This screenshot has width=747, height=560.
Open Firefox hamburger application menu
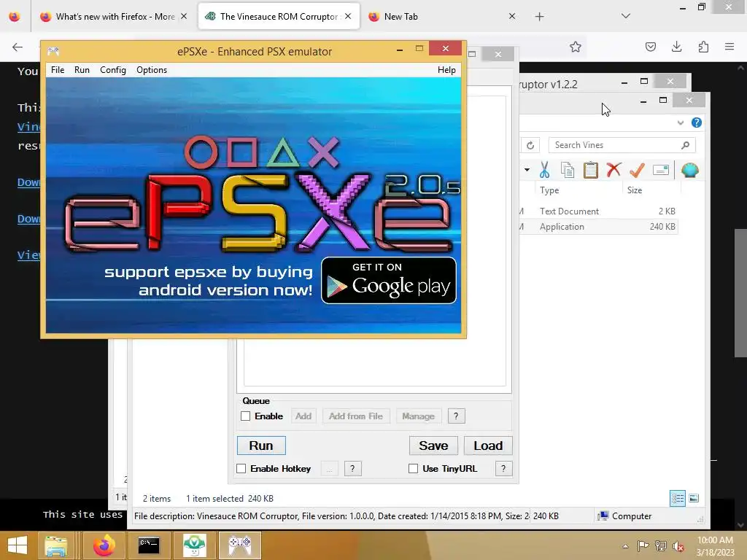pyautogui.click(x=729, y=47)
